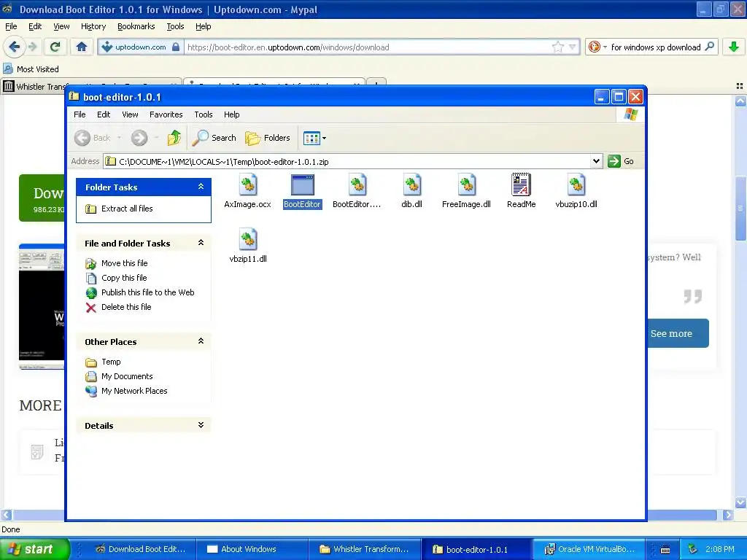
Task: Select the AxImage.ocx file icon
Action: click(x=248, y=184)
